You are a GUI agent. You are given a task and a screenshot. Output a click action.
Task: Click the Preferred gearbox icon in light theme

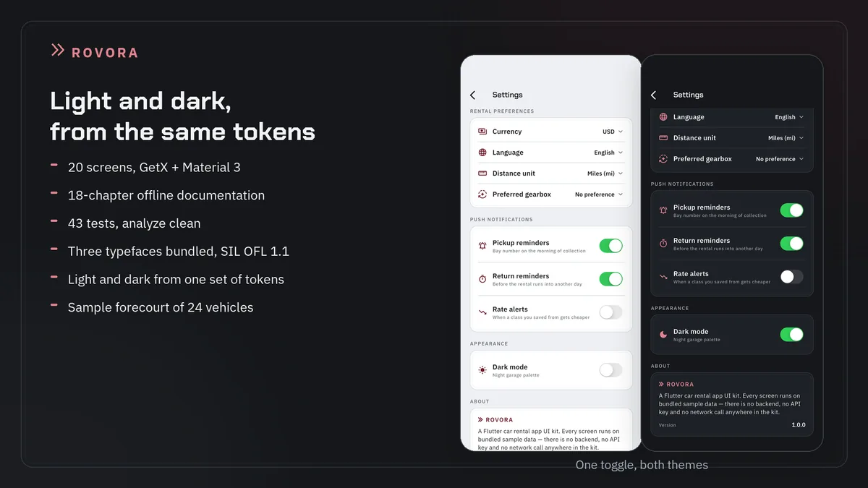point(482,194)
